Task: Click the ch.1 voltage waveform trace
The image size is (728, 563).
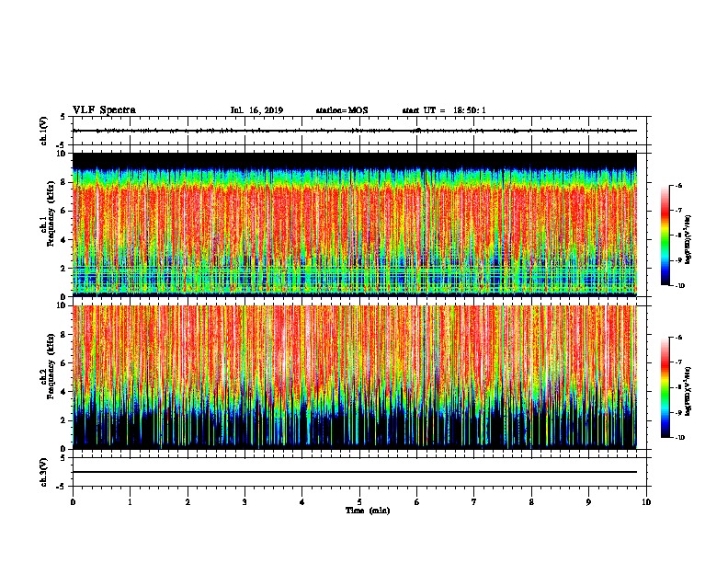Action: click(355, 131)
